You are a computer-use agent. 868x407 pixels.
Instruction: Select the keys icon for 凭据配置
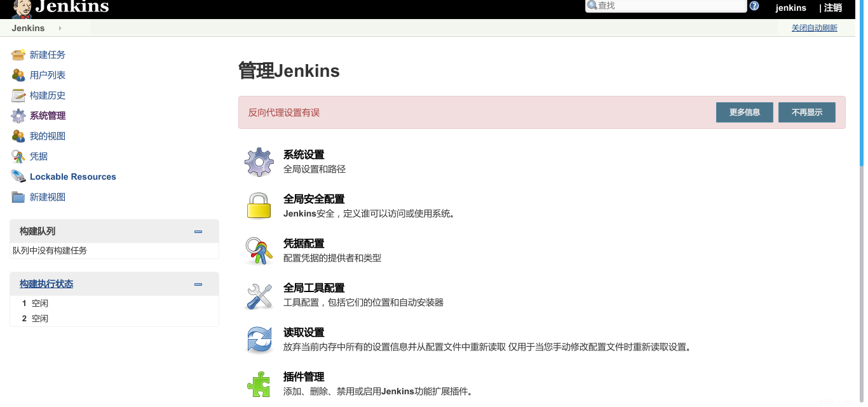coord(259,250)
